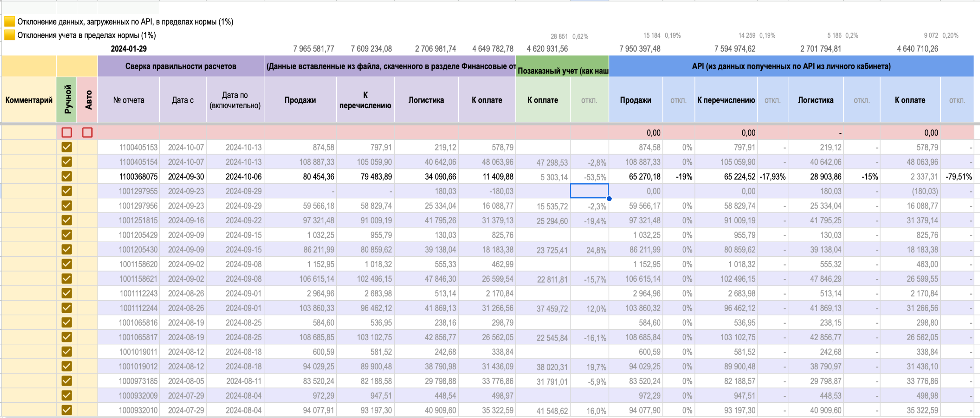Click the yellow swatch for API deviation legend
The width and height of the screenshot is (980, 418).
9,21
